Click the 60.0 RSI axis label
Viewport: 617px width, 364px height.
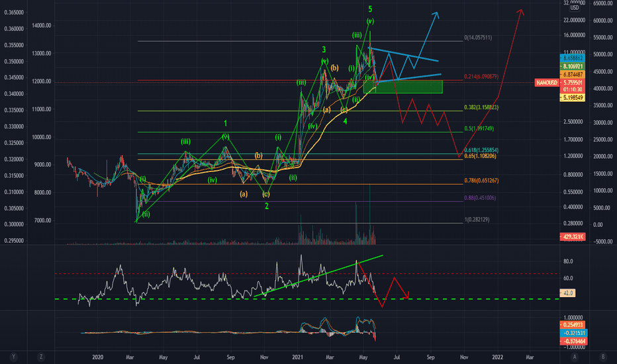pyautogui.click(x=568, y=278)
